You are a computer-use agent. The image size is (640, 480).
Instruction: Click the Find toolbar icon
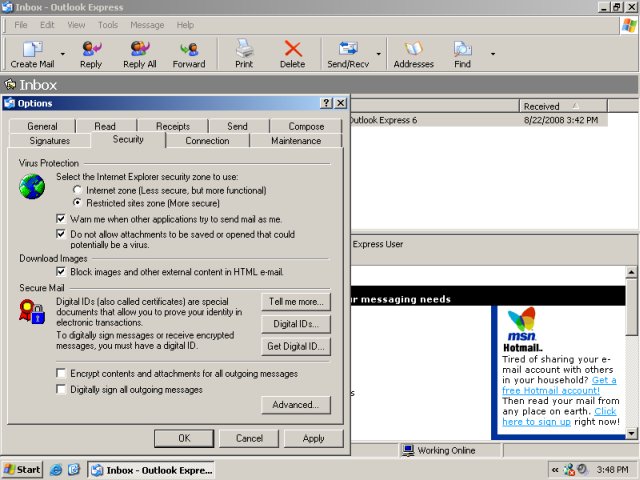click(x=462, y=49)
